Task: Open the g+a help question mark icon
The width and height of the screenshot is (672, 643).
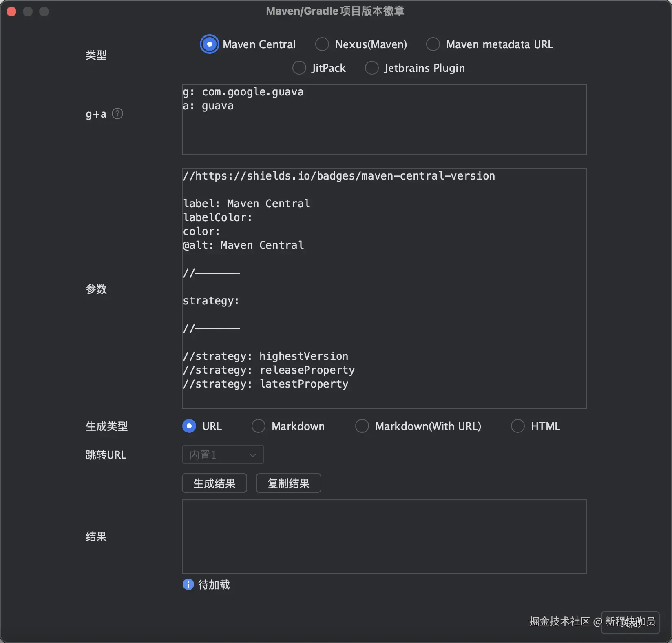Action: (x=117, y=114)
